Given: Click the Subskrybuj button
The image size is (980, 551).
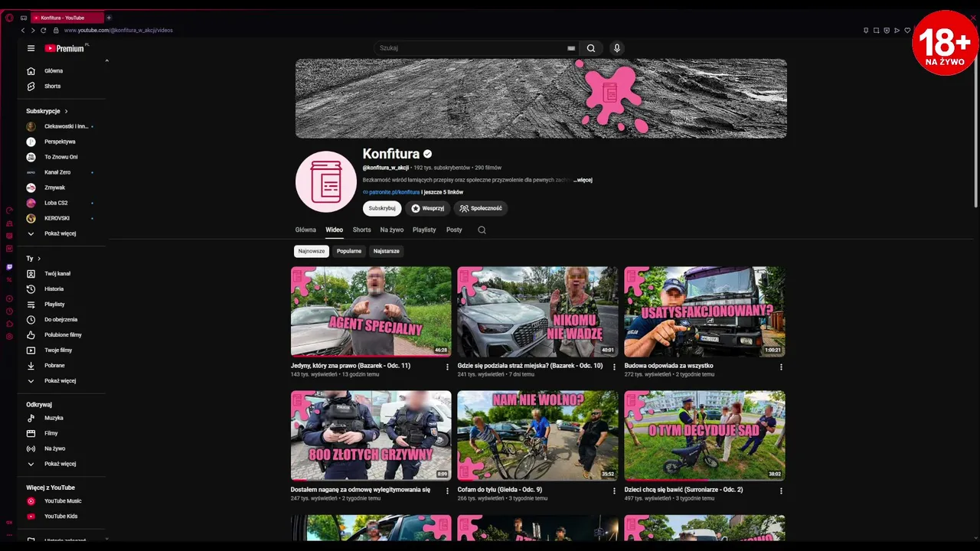Looking at the screenshot, I should click(382, 208).
